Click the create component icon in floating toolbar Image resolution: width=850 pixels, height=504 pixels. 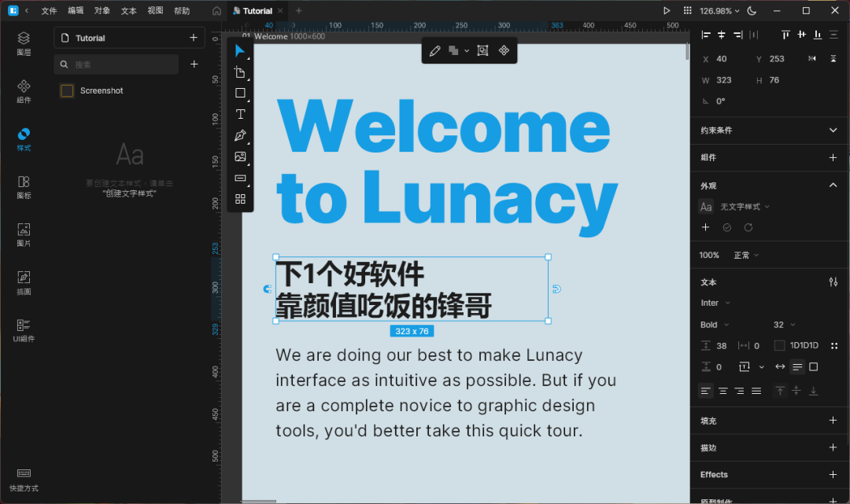[x=504, y=51]
